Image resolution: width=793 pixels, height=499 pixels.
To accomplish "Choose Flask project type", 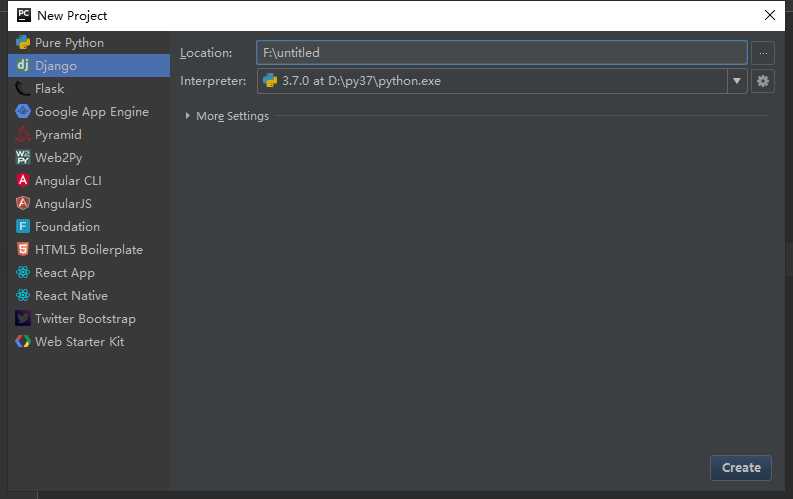I will click(x=89, y=88).
